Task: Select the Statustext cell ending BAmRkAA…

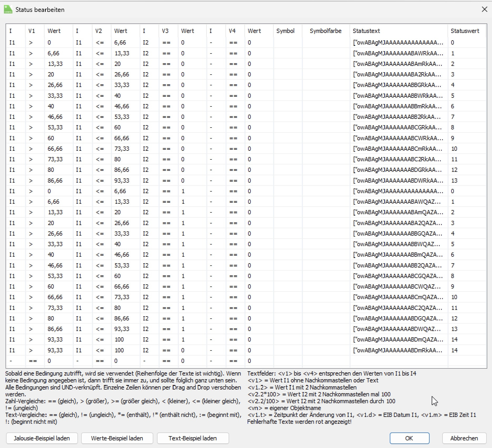Action: point(398,64)
